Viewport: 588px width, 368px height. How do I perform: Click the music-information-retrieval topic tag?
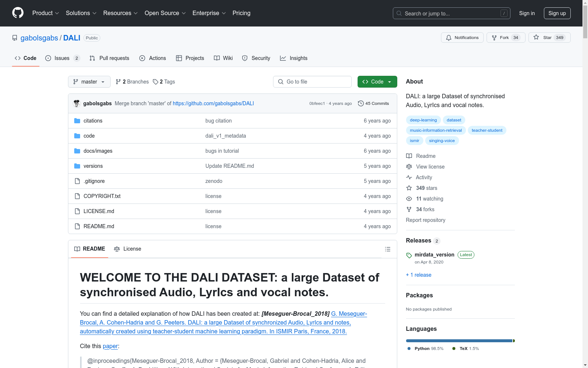click(x=436, y=130)
